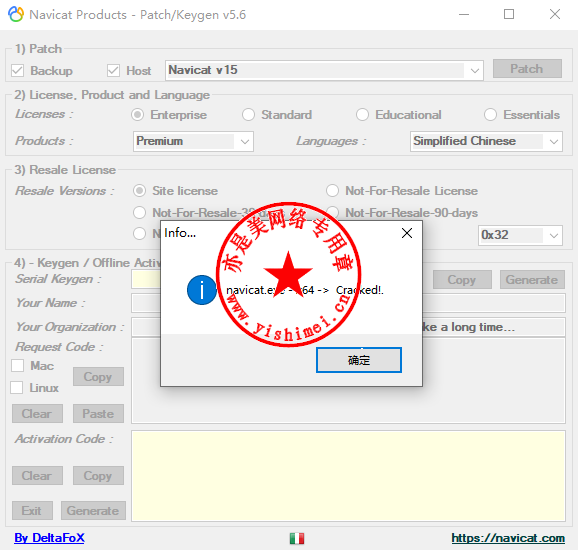Click the 确定 button in Info dialog
This screenshot has height=550, width=578.
(x=359, y=360)
